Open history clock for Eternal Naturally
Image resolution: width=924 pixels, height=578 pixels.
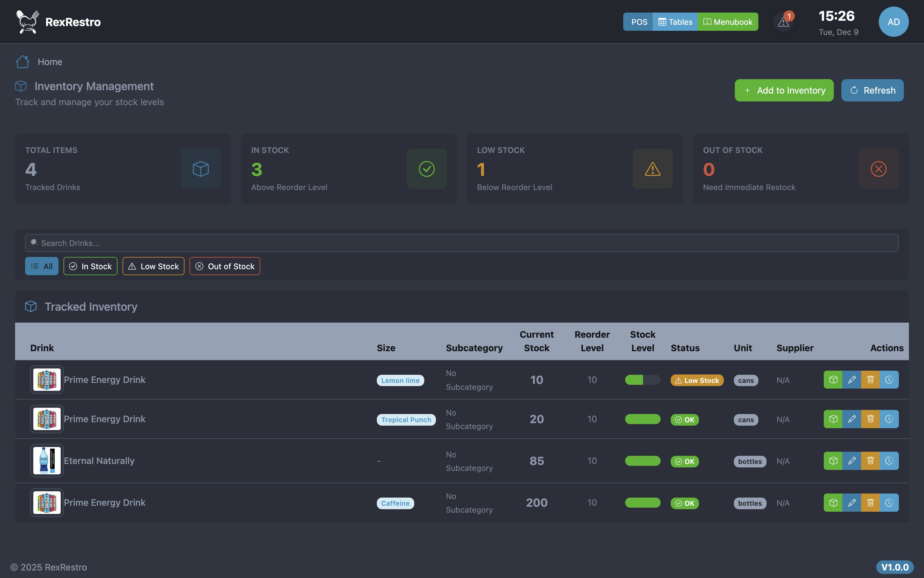coord(889,461)
